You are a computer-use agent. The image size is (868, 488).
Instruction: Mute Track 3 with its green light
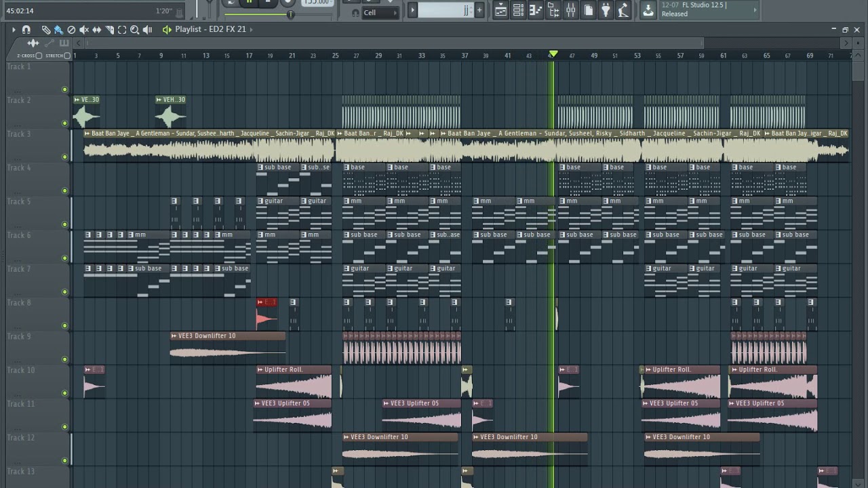[65, 157]
